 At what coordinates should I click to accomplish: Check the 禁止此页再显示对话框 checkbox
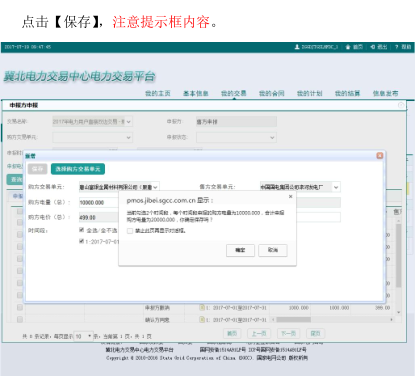click(x=130, y=231)
